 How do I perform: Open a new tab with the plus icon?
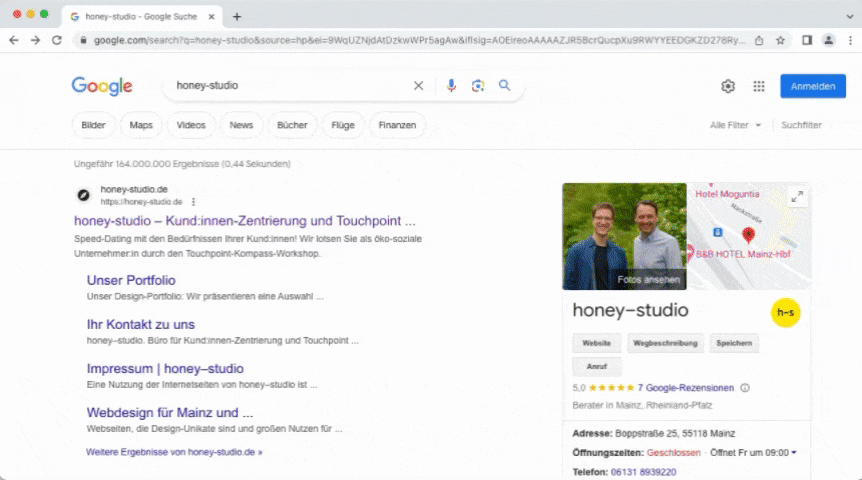(237, 16)
